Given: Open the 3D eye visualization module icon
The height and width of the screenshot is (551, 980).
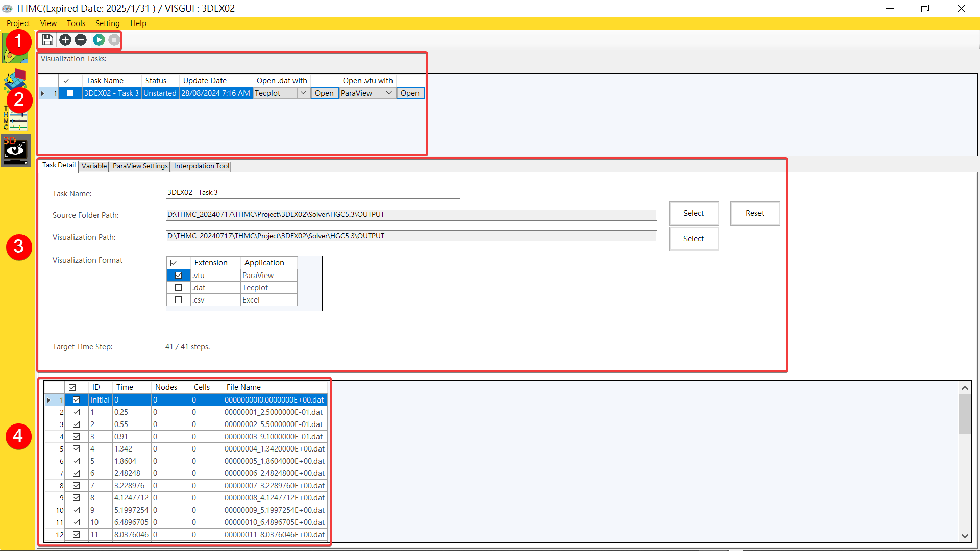Looking at the screenshot, I should coord(16,151).
